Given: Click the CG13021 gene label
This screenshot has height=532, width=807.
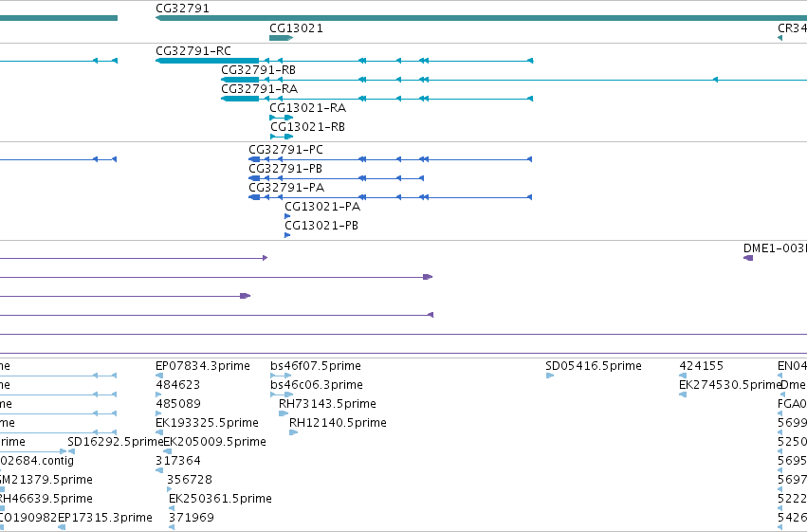Looking at the screenshot, I should [297, 28].
